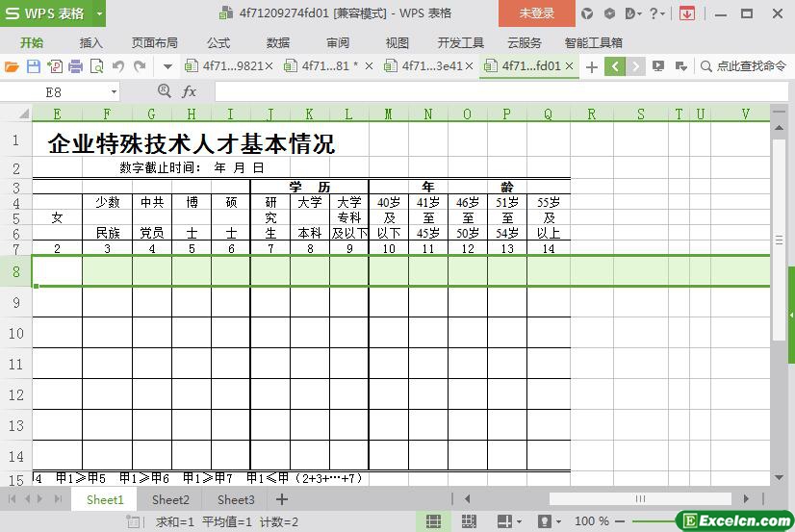Switch to 页面布局 ribbon tab
This screenshot has width=795, height=532.
click(x=155, y=43)
